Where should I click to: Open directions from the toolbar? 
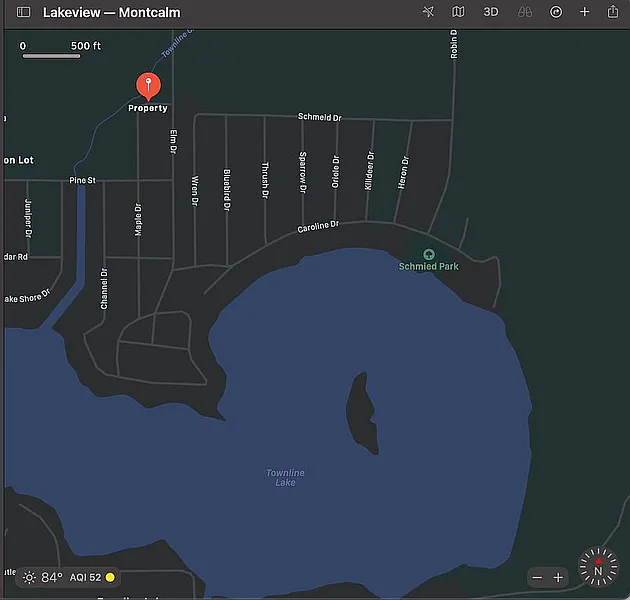pyautogui.click(x=556, y=12)
